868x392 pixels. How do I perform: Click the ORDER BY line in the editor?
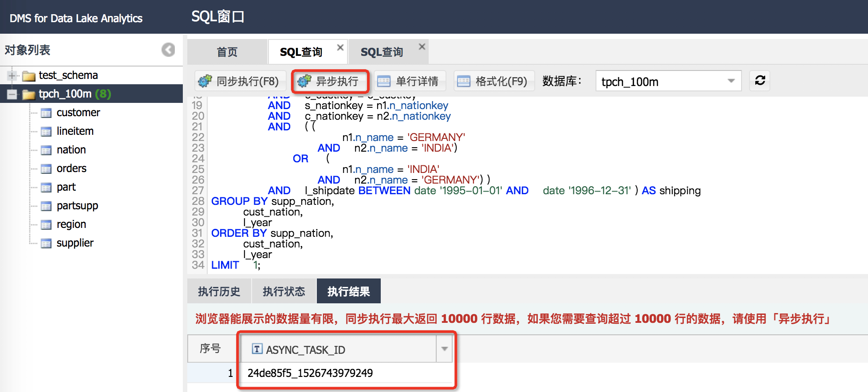(x=272, y=233)
